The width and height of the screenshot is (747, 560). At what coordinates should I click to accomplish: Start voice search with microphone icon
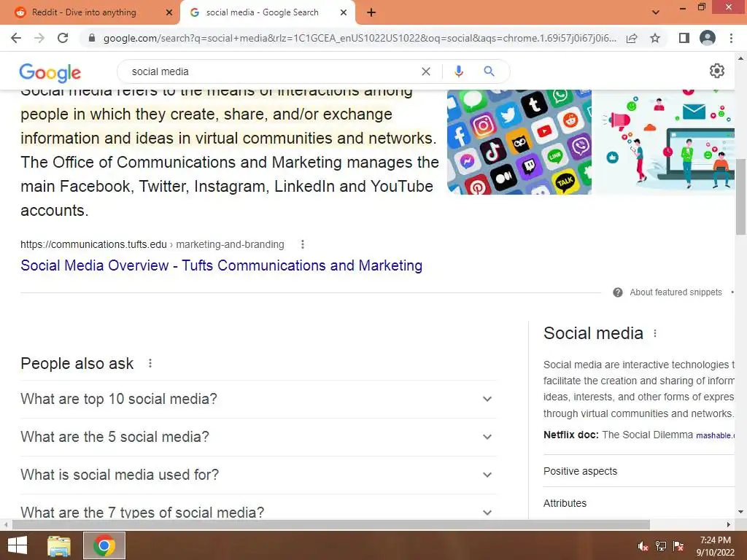(x=458, y=71)
